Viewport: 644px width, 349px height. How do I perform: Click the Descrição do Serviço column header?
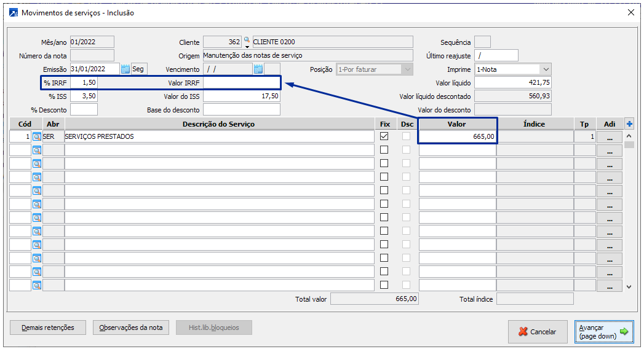(218, 124)
